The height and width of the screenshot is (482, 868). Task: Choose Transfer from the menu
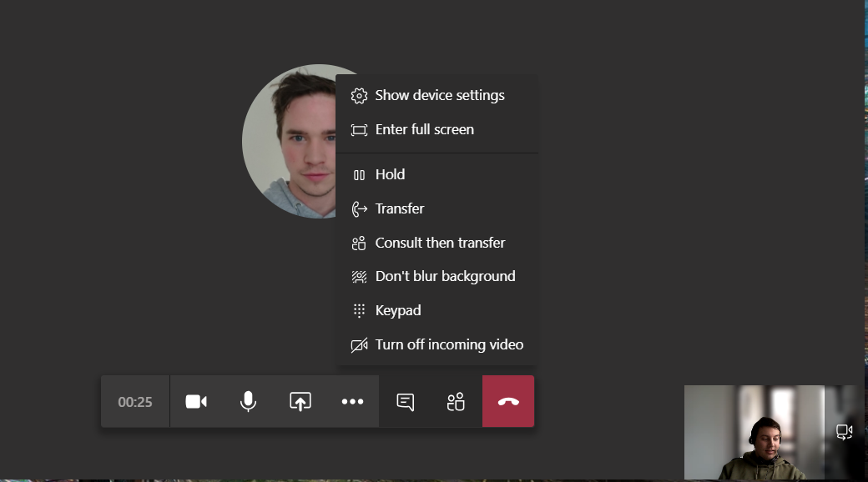pos(399,208)
